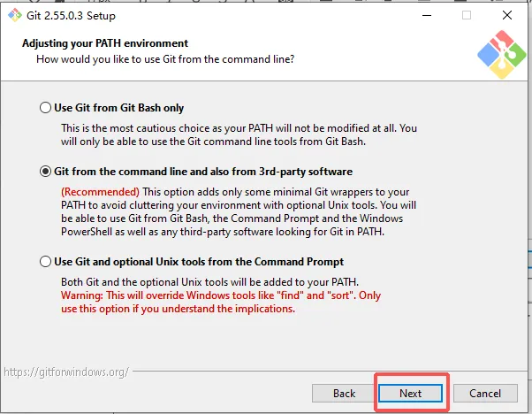Minimize the Git Setup window
The width and height of the screenshot is (532, 414).
(x=427, y=15)
